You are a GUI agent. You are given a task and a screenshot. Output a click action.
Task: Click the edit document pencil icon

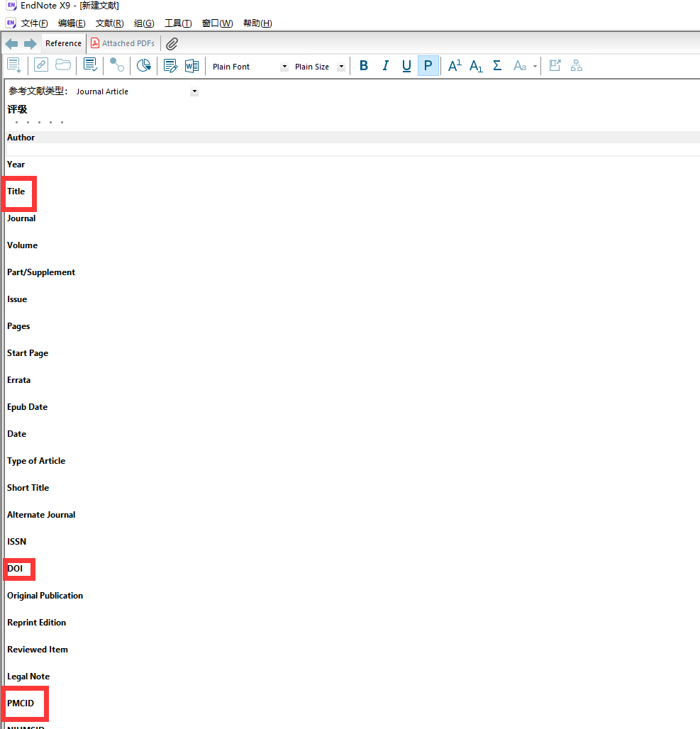point(170,66)
